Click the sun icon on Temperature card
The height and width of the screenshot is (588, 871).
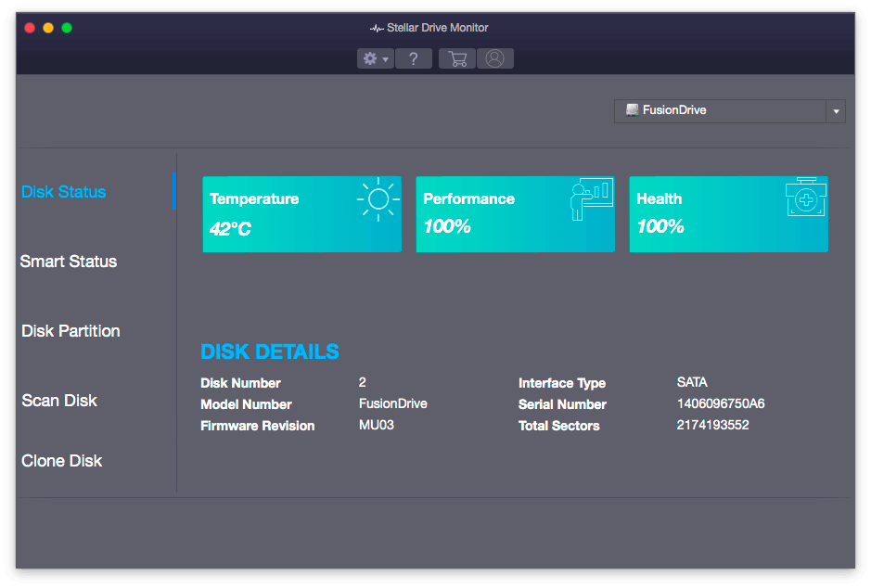pyautogui.click(x=378, y=198)
